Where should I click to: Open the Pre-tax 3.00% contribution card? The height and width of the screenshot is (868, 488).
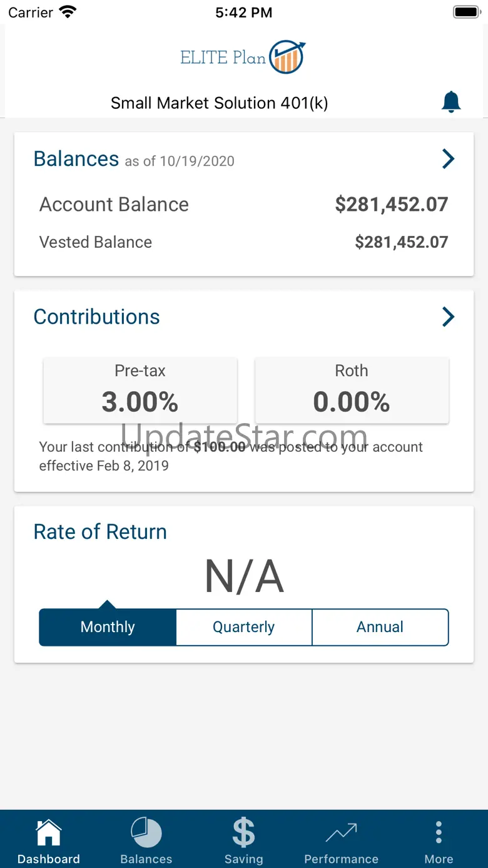click(140, 390)
